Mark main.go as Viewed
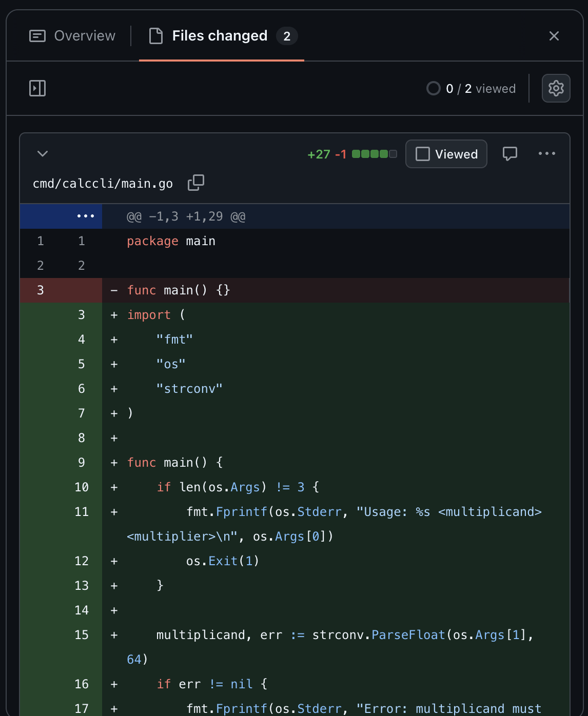 (x=446, y=154)
